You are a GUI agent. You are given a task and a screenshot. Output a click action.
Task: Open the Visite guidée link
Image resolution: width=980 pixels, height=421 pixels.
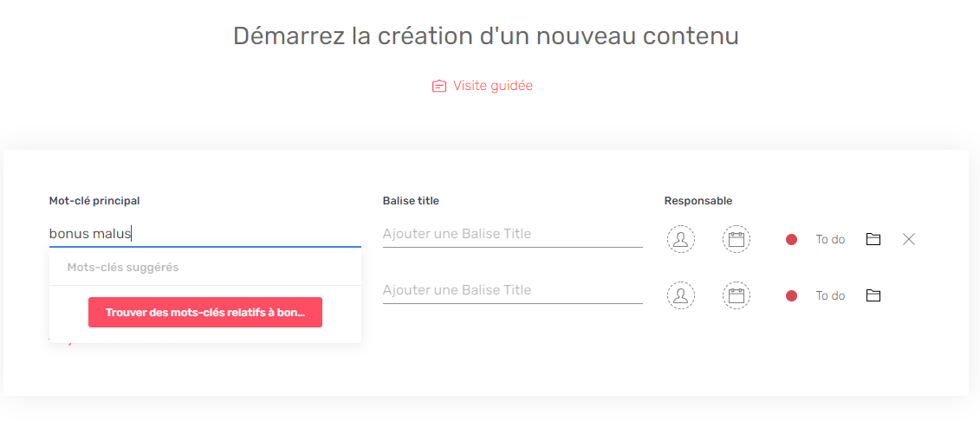(492, 86)
